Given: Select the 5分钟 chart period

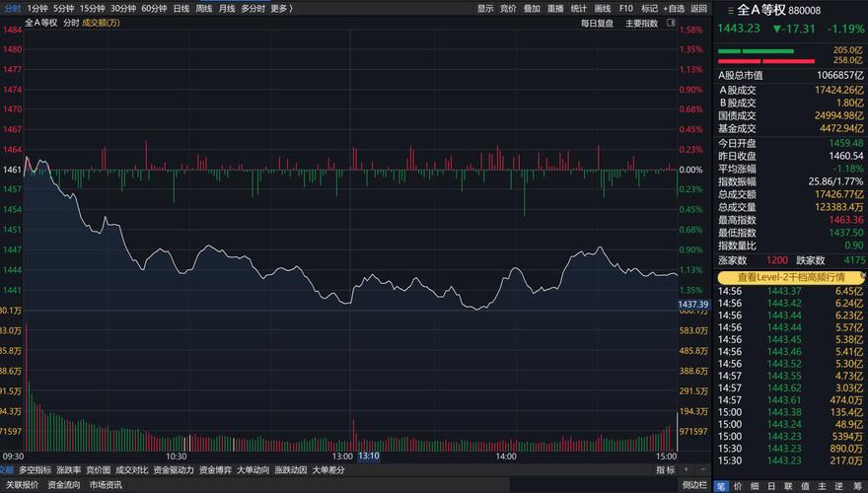Looking at the screenshot, I should point(64,8).
